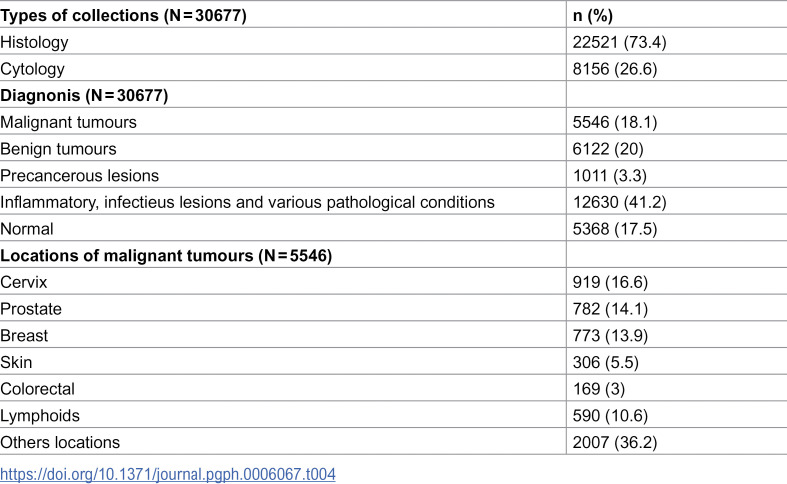Click the 'n (%)' column header

[x=593, y=16]
